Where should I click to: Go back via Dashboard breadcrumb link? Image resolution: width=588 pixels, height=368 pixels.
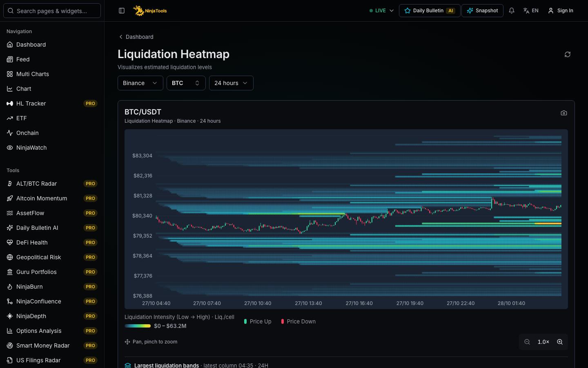[136, 37]
